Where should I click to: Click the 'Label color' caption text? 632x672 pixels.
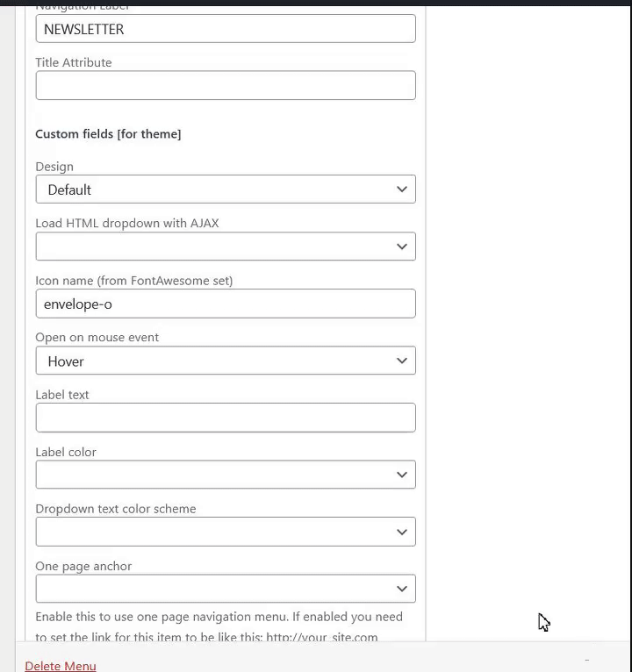pos(66,453)
